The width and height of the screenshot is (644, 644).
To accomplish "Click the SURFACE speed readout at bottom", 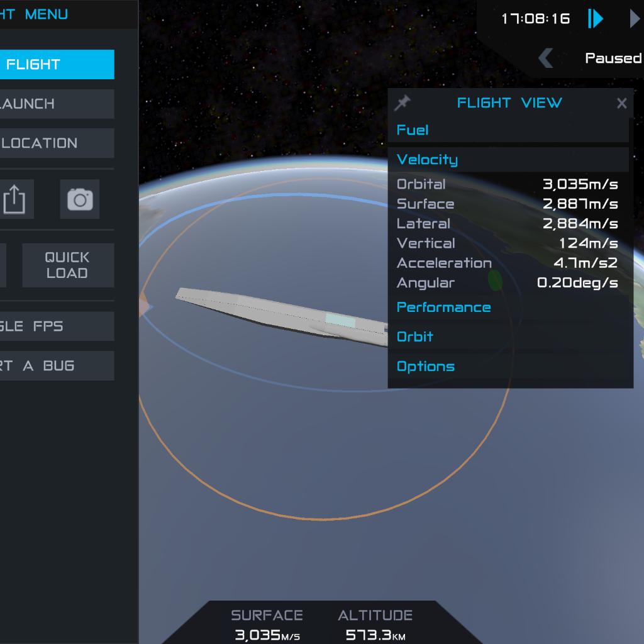I will point(267,625).
